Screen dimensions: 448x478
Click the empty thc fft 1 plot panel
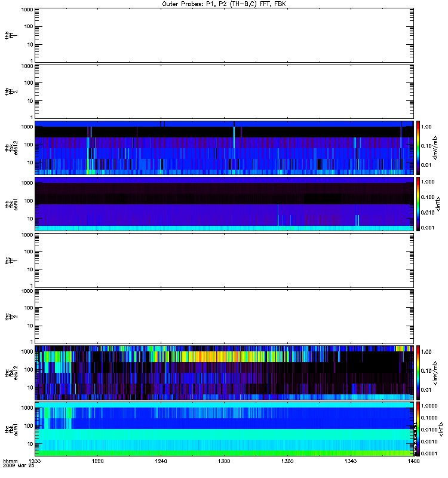224,261
